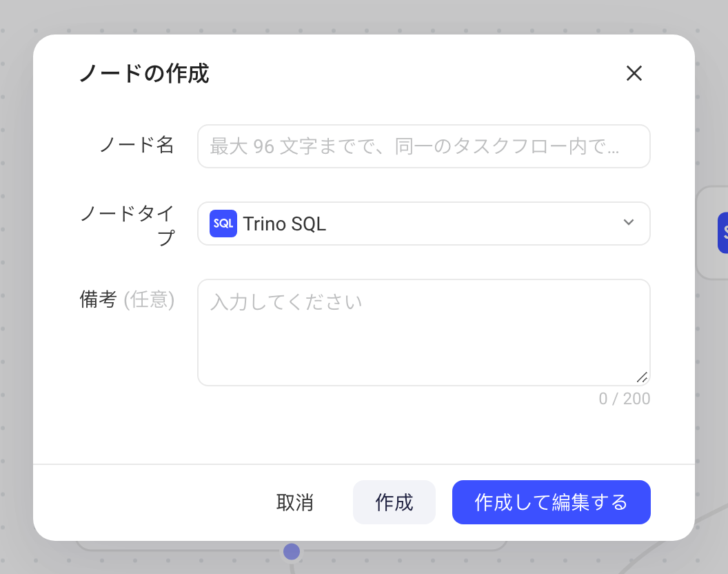The image size is (728, 574).
Task: Click the 0 / 200 character counter
Action: (x=624, y=399)
